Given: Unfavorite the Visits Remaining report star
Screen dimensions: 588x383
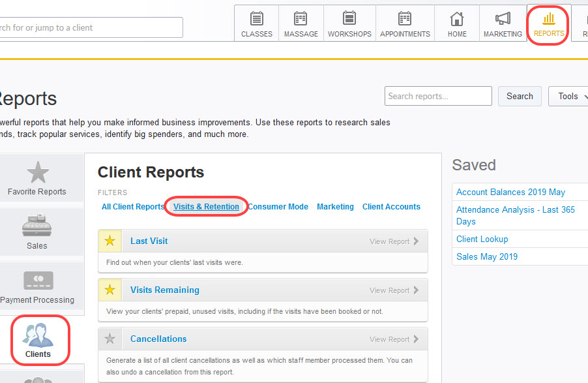Looking at the screenshot, I should 110,290.
